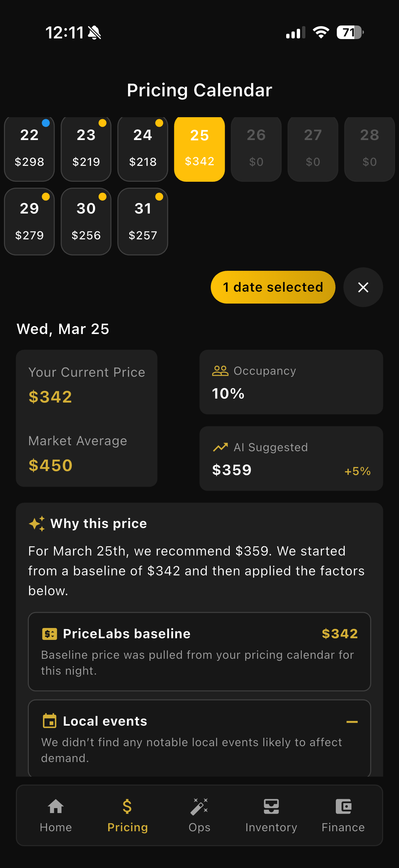Collapse the Local events factor card
The width and height of the screenshot is (399, 868).
352,721
